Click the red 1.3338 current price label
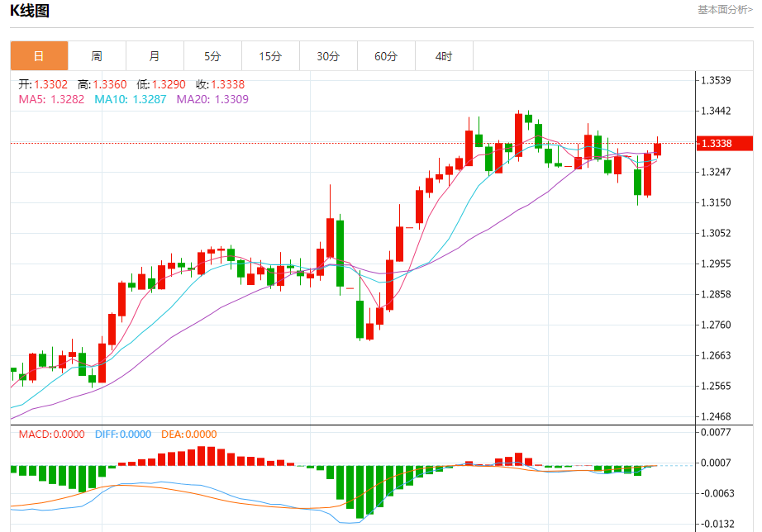The height and width of the screenshot is (532, 762). pyautogui.click(x=725, y=143)
